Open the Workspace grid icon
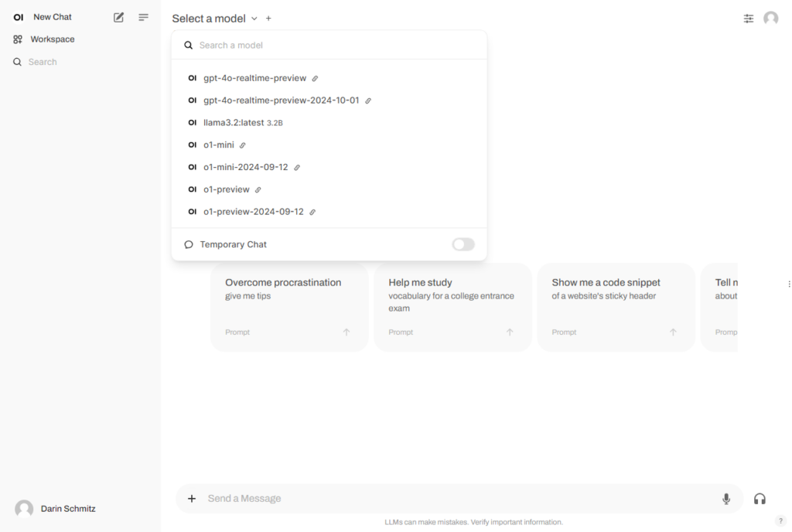The height and width of the screenshot is (532, 792). pyautogui.click(x=18, y=39)
